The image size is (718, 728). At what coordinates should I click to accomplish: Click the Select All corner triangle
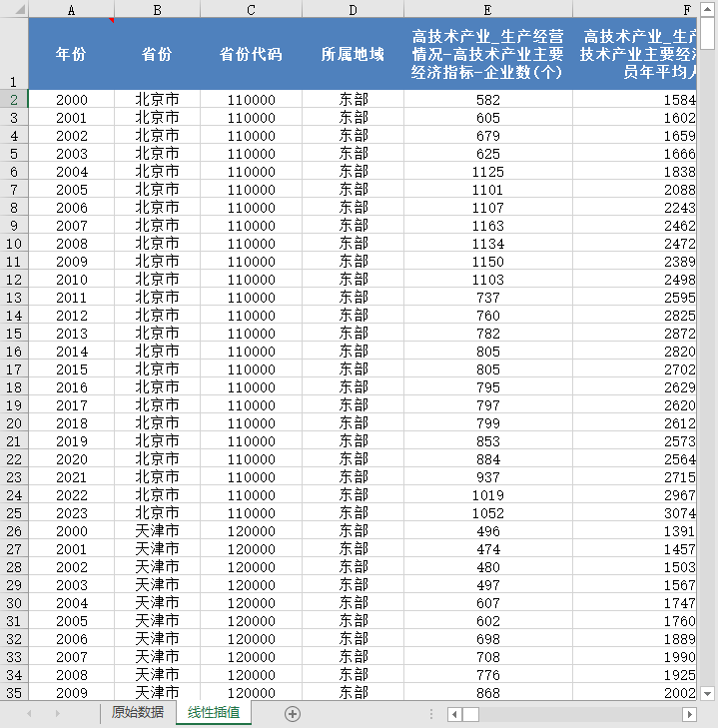point(20,9)
